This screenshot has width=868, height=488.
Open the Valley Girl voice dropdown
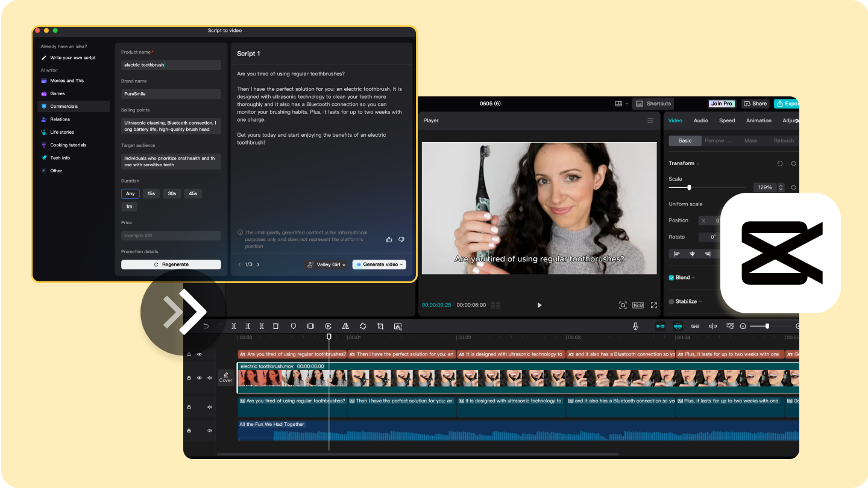pos(325,264)
